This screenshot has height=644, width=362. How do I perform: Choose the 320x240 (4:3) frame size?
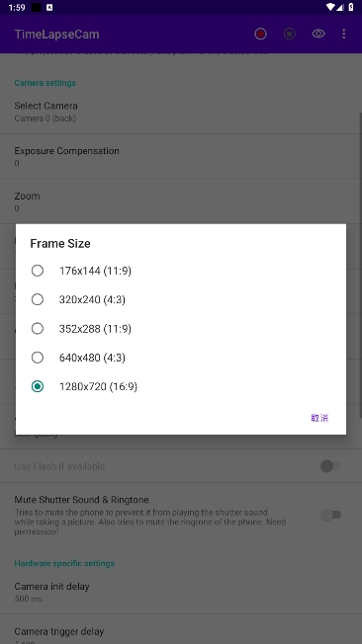181,299
